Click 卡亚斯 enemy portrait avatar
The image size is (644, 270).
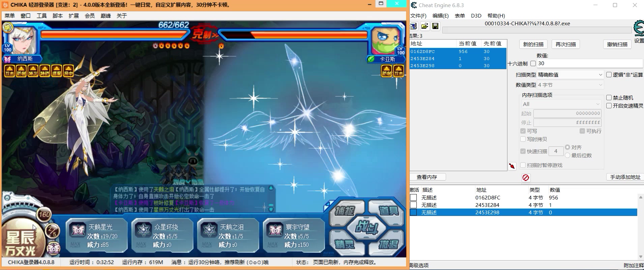(386, 41)
